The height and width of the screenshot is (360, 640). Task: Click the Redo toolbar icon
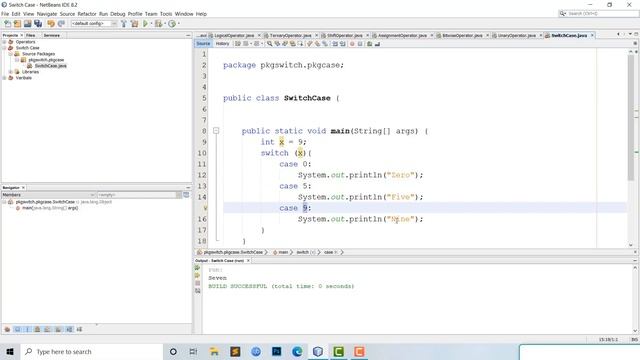point(61,24)
